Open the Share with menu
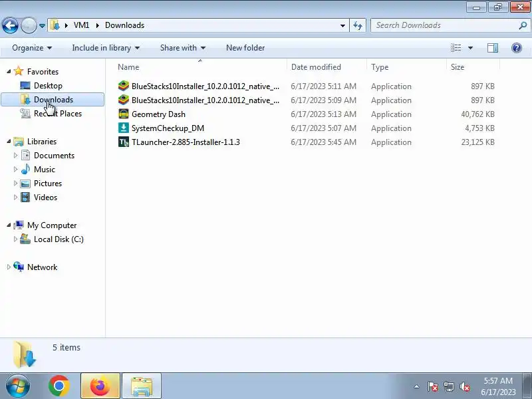This screenshot has width=532, height=399. point(182,48)
